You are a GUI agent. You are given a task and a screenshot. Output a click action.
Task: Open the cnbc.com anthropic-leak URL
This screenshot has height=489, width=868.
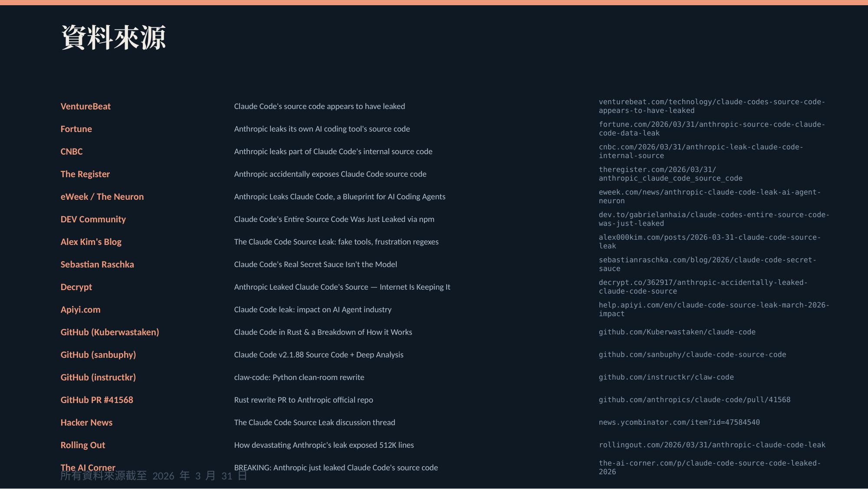pos(701,151)
